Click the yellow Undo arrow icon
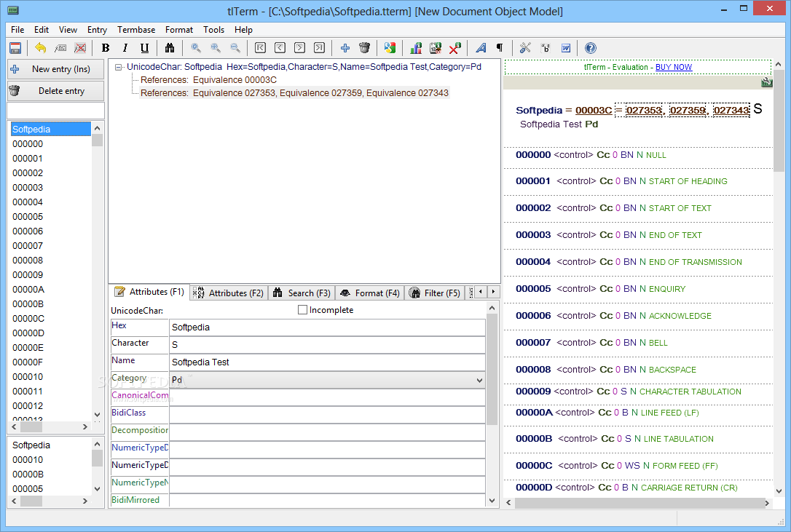791x532 pixels. pos(40,48)
